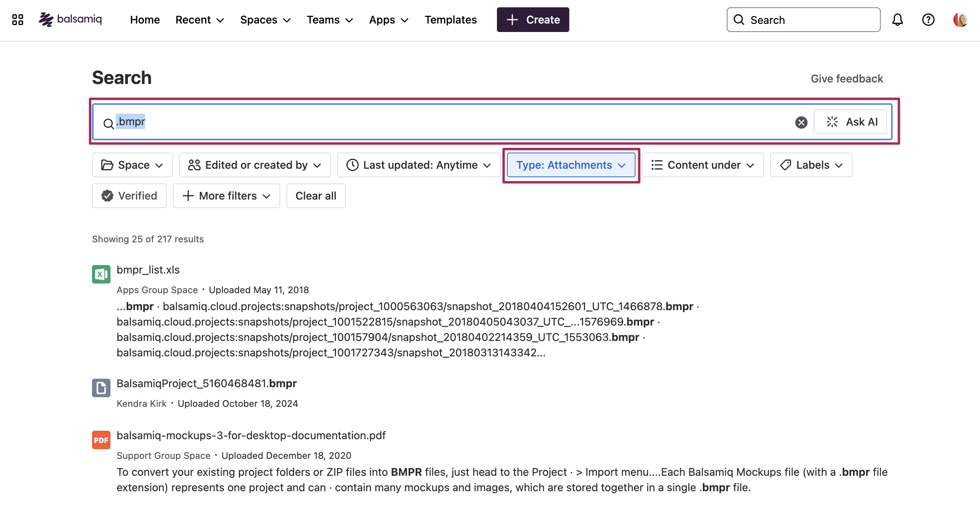Image resolution: width=980 pixels, height=507 pixels.
Task: Clear the search query with X icon
Action: [801, 122]
